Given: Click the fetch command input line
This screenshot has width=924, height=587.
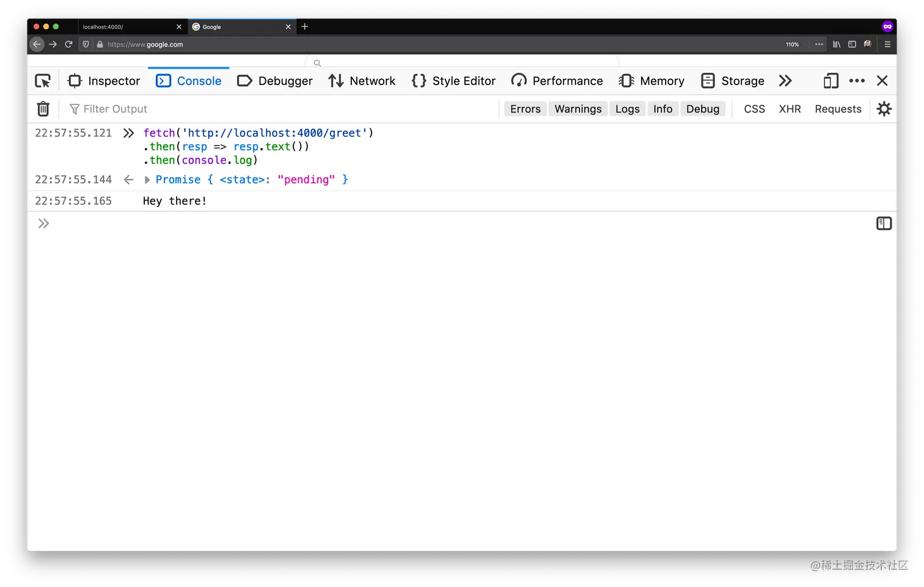Looking at the screenshot, I should tap(258, 133).
